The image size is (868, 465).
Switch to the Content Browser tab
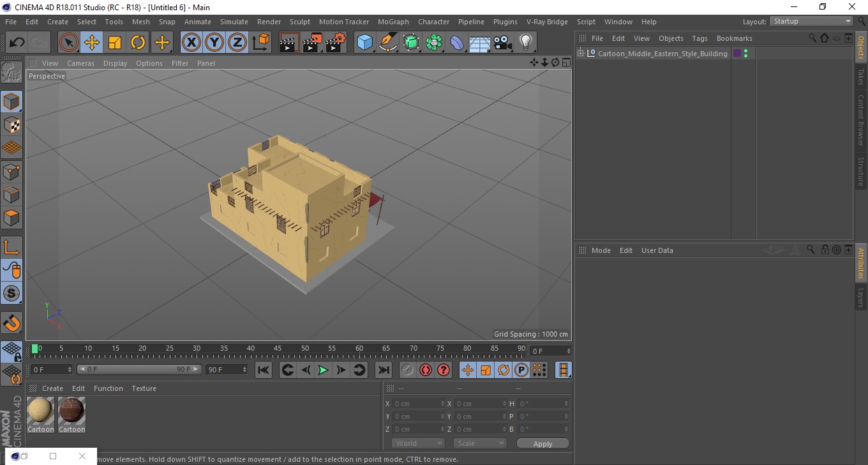(x=861, y=121)
